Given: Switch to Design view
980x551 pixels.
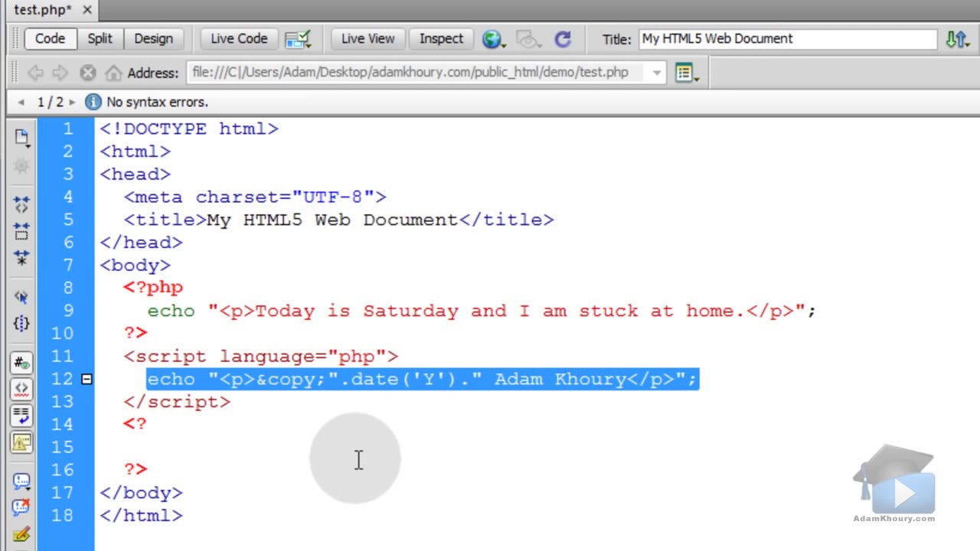Looking at the screenshot, I should click(x=153, y=38).
